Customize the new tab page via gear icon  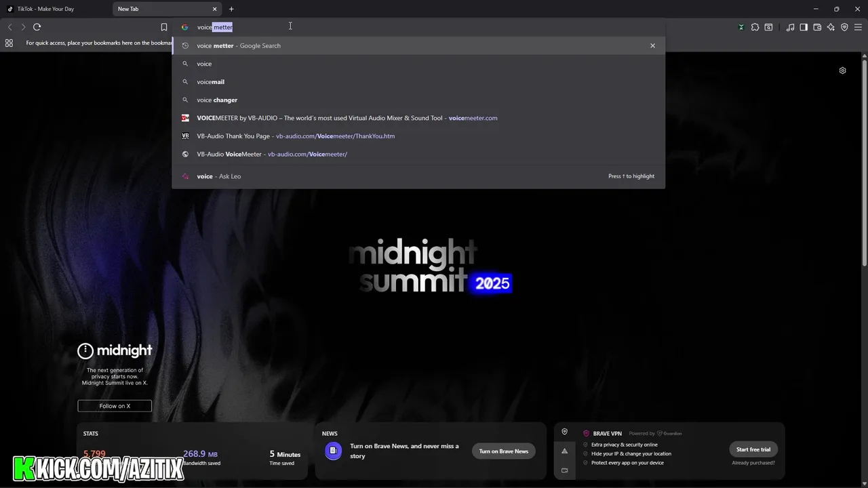coord(842,70)
